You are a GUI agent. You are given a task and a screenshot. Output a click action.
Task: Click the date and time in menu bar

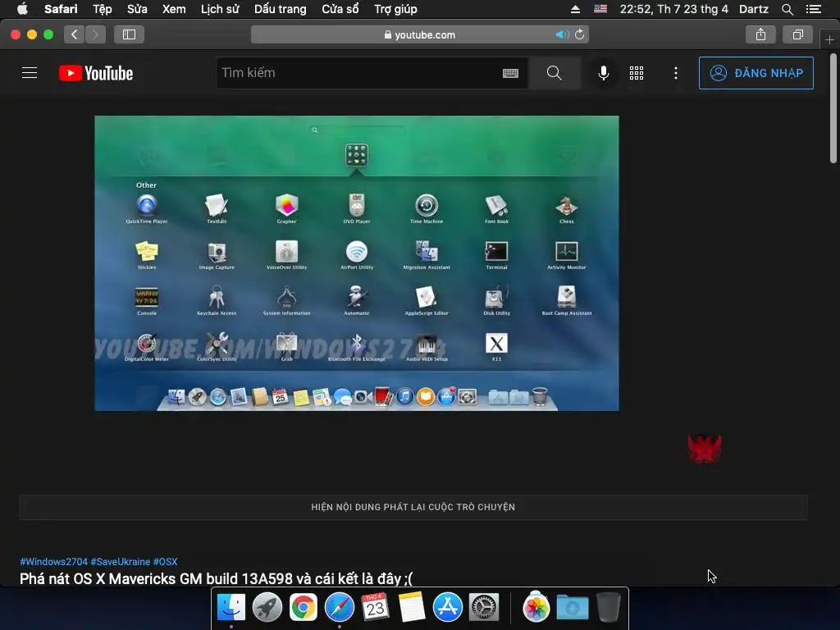[674, 9]
